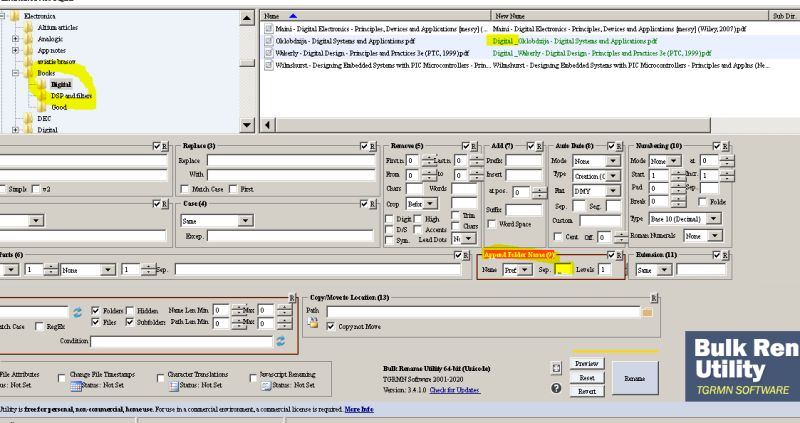Screen dimensions: 800x423
Task: Sort files by the Name column header
Action: click(x=375, y=16)
